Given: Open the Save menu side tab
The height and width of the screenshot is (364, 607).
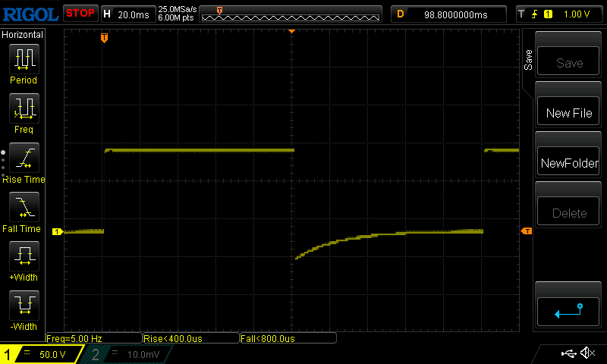Looking at the screenshot, I should tap(528, 61).
